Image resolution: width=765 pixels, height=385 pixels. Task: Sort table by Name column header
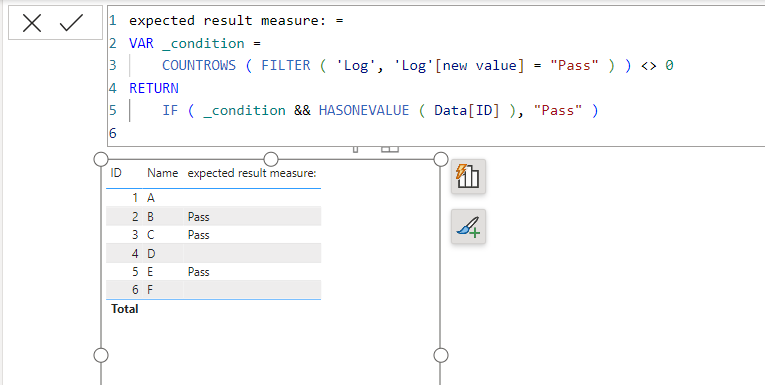[x=162, y=173]
